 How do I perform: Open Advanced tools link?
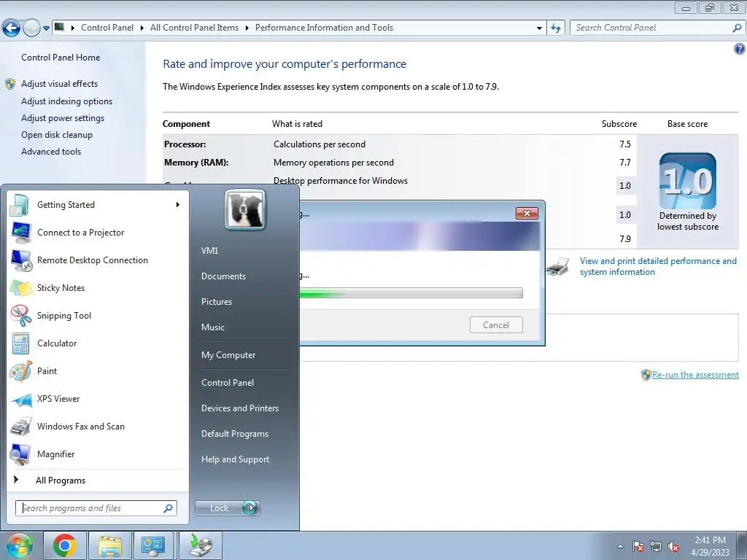click(51, 152)
